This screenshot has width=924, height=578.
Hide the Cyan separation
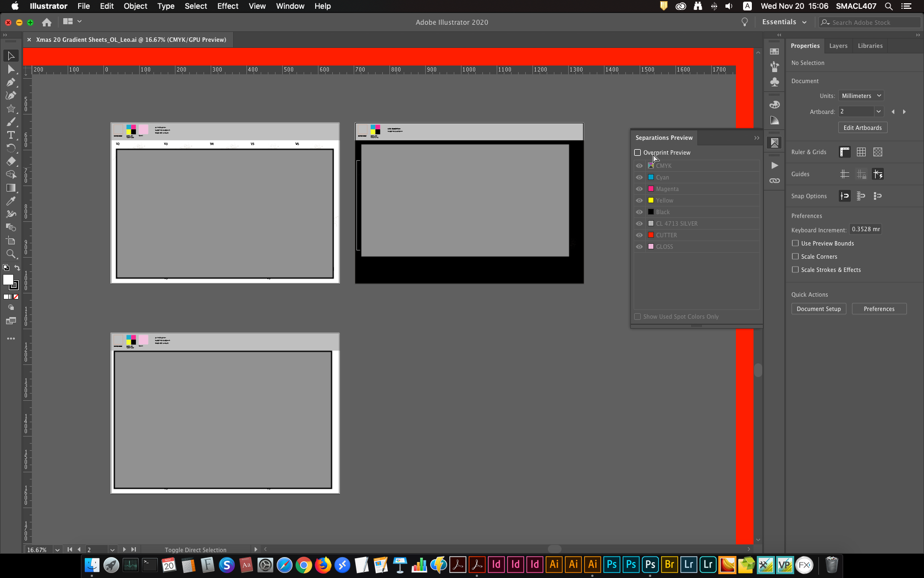point(639,177)
